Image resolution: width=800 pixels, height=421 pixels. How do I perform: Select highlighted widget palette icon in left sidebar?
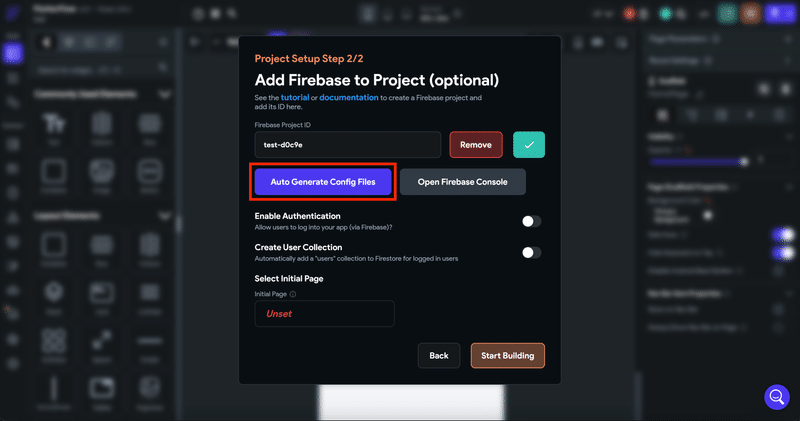(13, 53)
